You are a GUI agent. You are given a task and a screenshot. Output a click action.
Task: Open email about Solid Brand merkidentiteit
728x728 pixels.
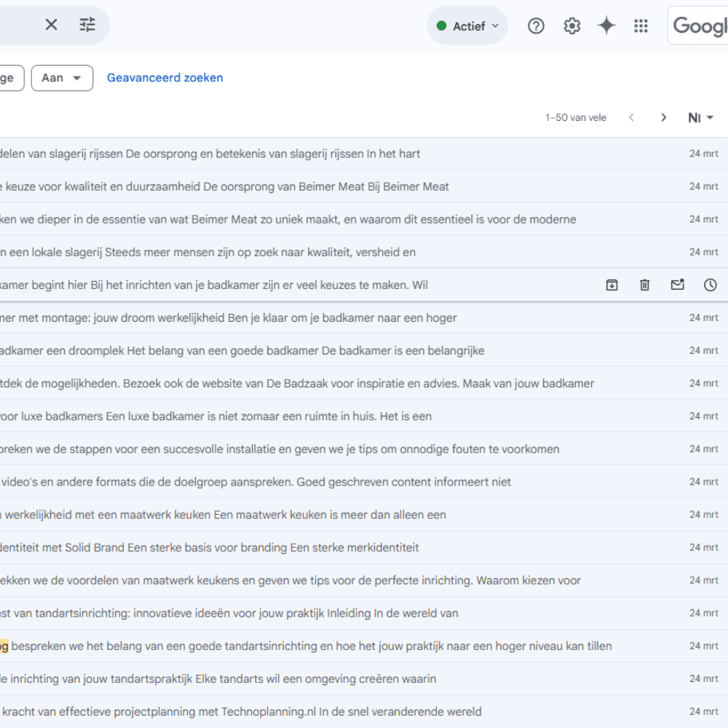click(x=364, y=547)
